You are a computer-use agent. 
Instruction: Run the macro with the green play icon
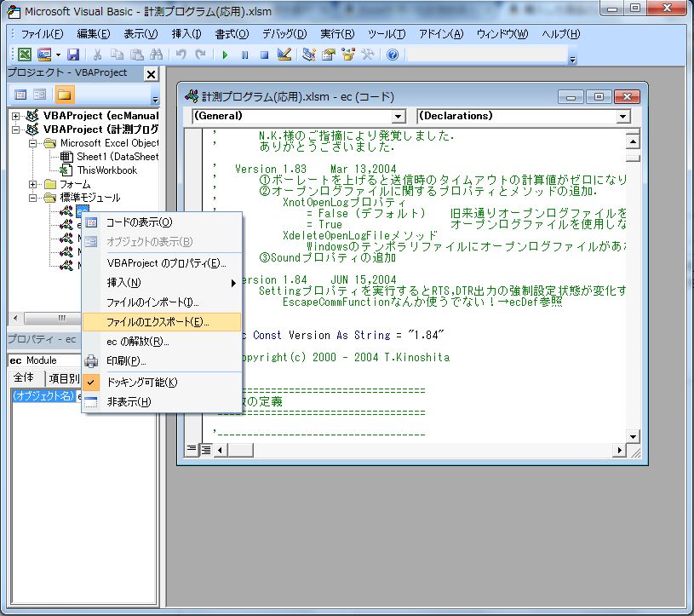(x=225, y=55)
